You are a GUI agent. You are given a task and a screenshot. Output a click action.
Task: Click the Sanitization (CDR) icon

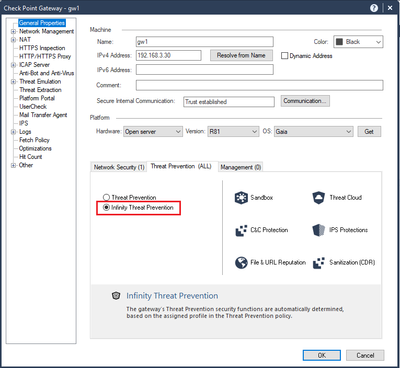click(x=319, y=263)
